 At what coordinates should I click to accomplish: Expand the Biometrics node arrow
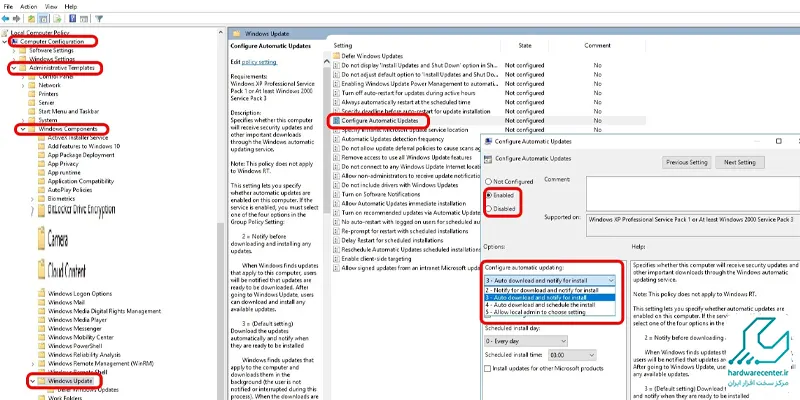[x=32, y=199]
